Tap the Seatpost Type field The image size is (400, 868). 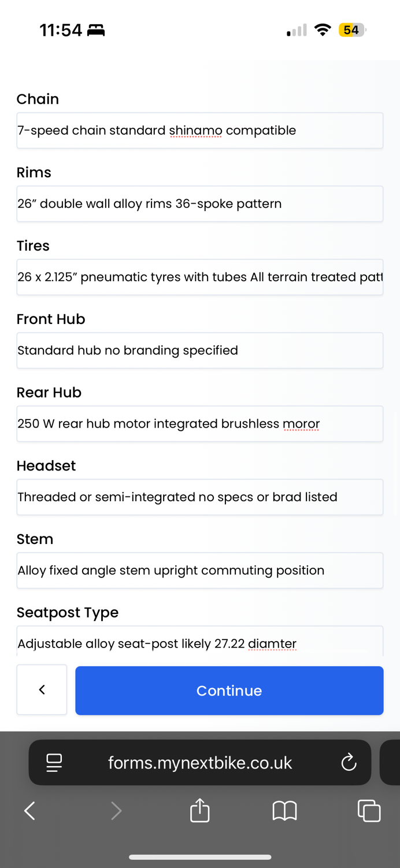tap(200, 641)
